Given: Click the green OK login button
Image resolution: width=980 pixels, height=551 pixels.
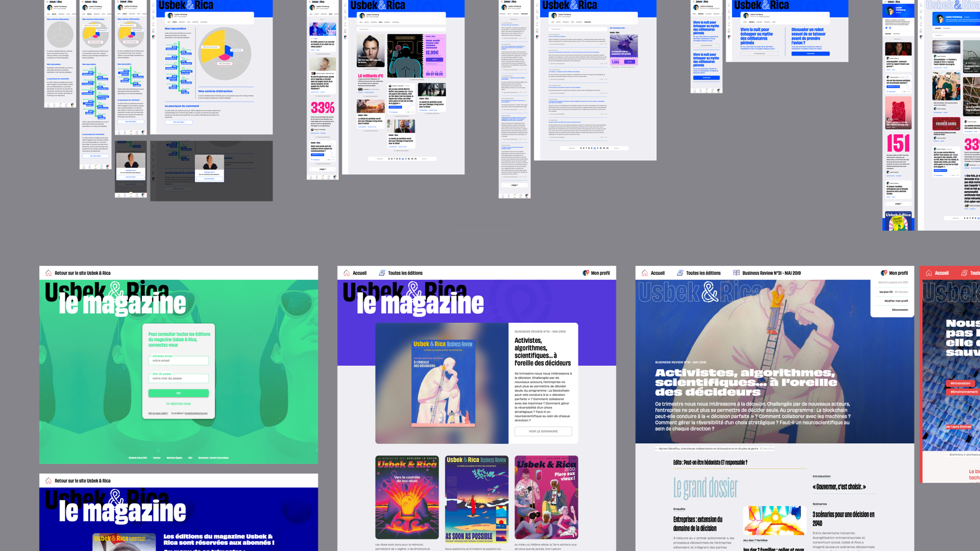Looking at the screenshot, I should coord(179,393).
